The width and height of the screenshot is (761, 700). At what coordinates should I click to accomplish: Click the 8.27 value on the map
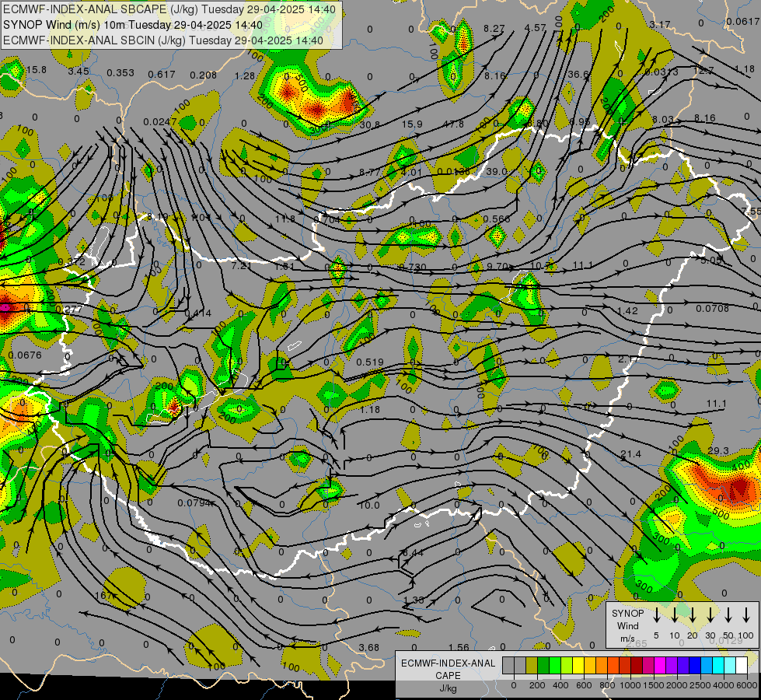click(494, 28)
